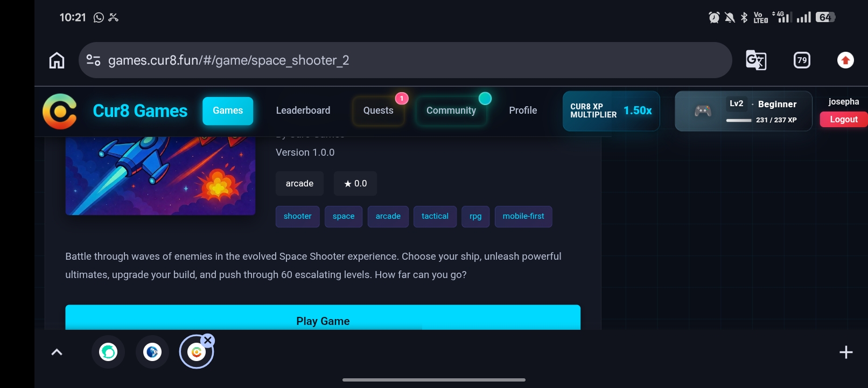Open the Leaderboard page
868x388 pixels.
pos(303,111)
